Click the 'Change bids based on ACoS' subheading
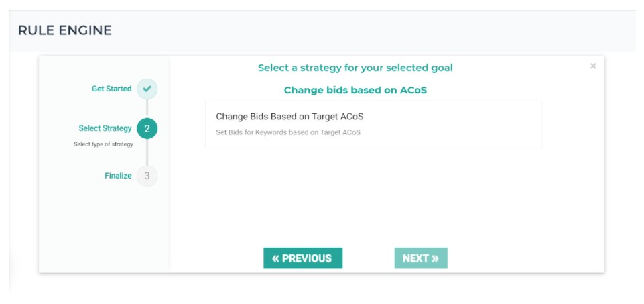644x304 pixels. point(355,90)
